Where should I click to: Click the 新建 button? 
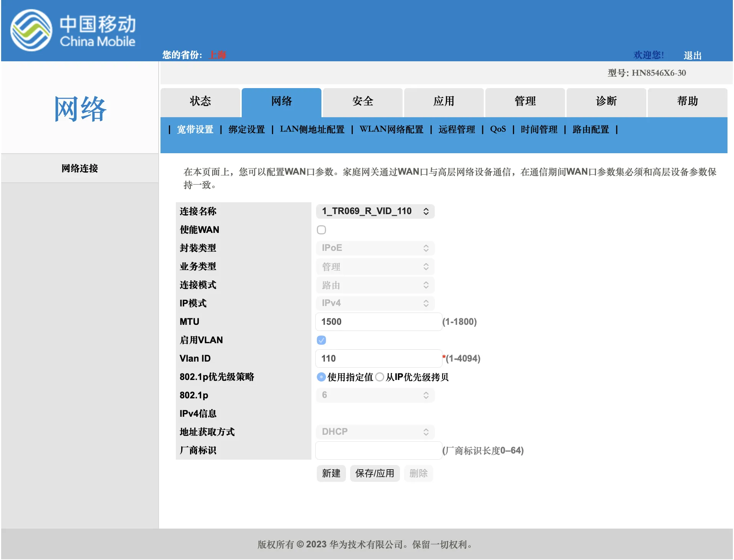(331, 473)
